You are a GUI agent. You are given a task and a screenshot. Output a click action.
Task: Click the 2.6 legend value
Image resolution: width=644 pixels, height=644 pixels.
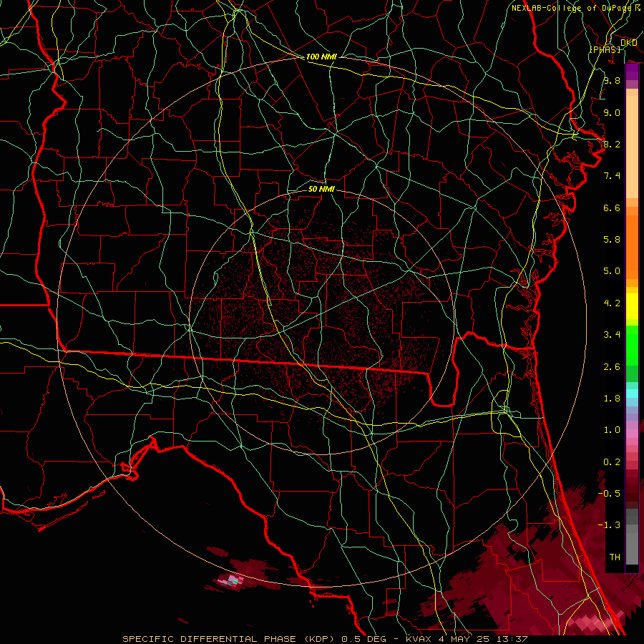pyautogui.click(x=612, y=367)
